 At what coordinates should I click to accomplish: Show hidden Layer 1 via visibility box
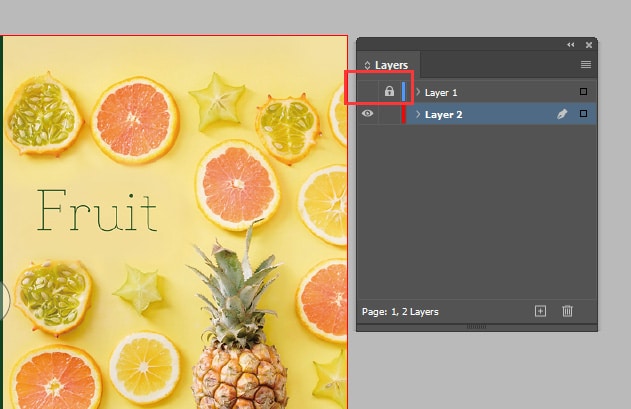(x=367, y=92)
